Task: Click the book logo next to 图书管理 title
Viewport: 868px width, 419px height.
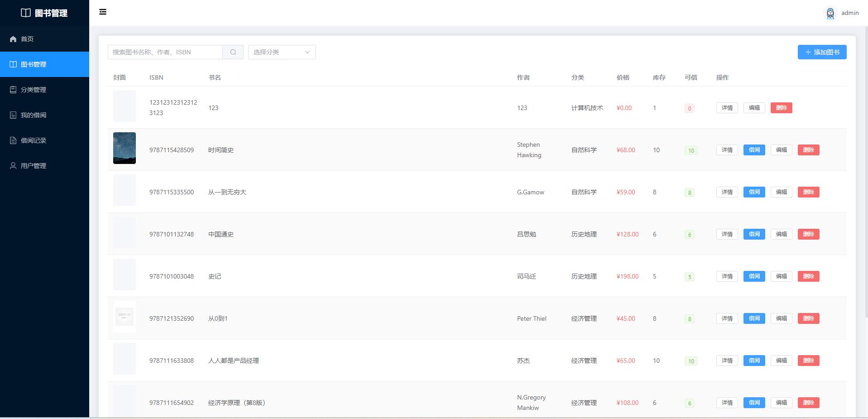Action: tap(26, 13)
